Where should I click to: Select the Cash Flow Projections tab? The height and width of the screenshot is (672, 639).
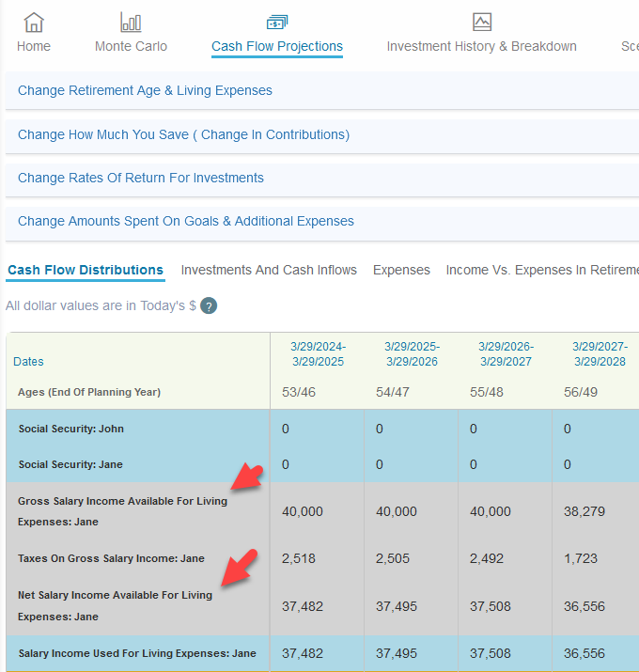coord(277,46)
